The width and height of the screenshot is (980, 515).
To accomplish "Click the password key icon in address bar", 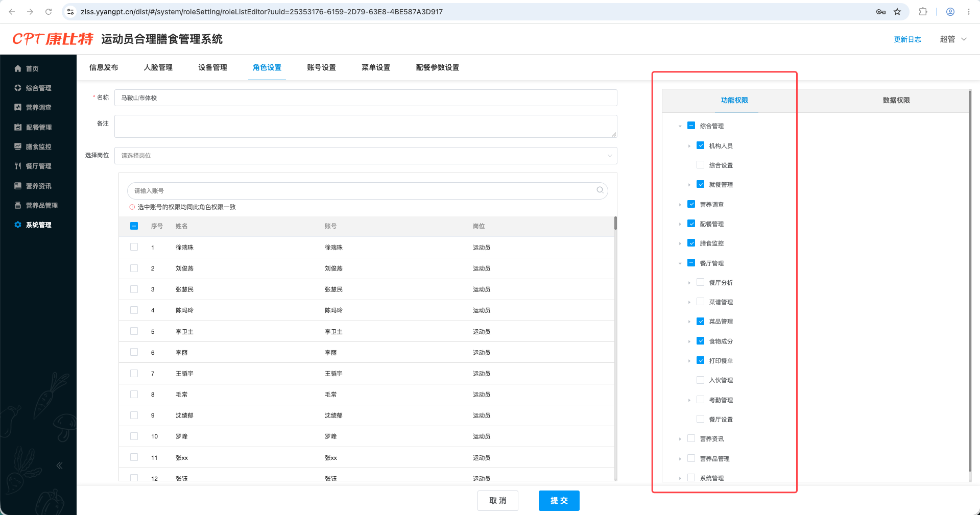I will (x=881, y=12).
